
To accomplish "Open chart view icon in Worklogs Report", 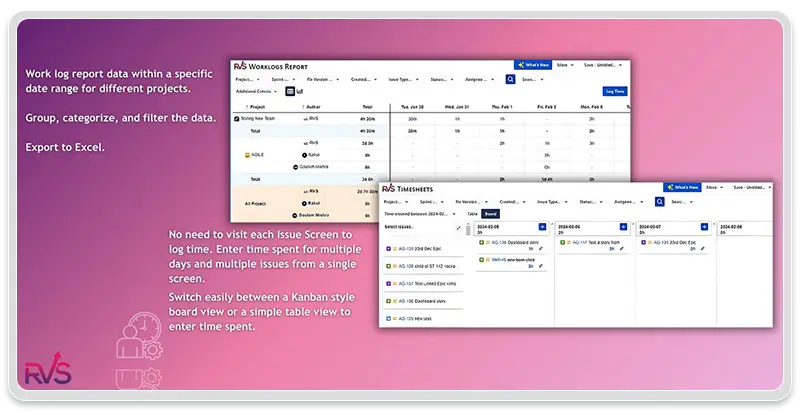I will coord(299,91).
